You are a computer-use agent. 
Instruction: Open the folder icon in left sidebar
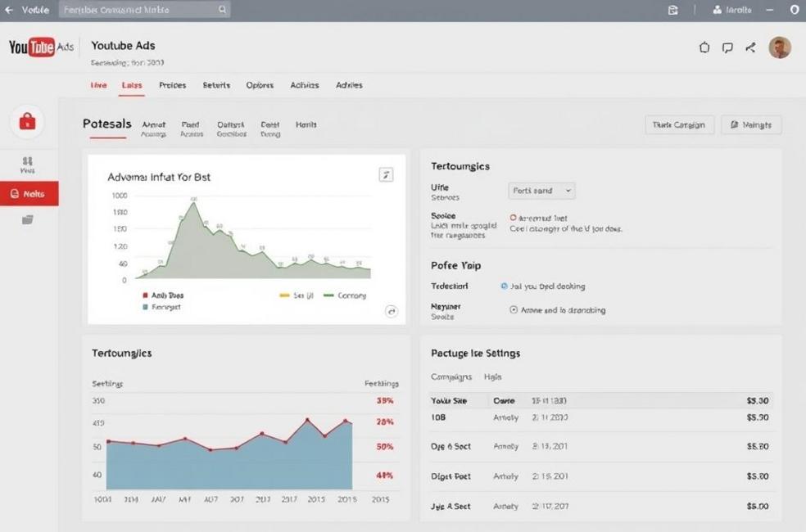27,219
